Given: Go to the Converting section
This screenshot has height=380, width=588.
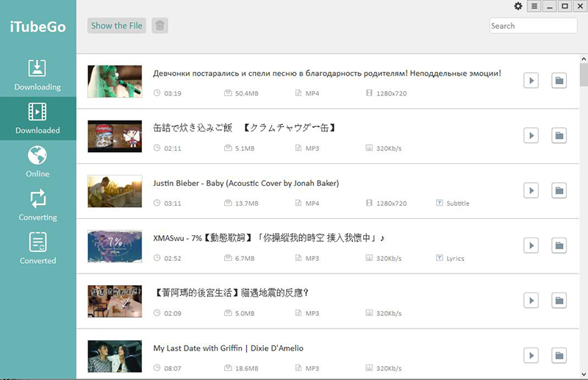Looking at the screenshot, I should (37, 205).
